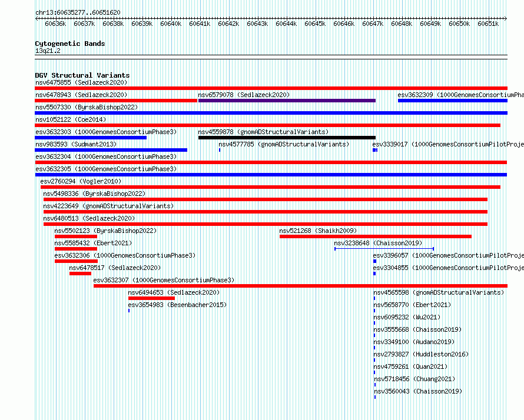Select the nsv1052122 (Coe2014) label
The width and height of the screenshot is (524, 420).
coord(71,119)
